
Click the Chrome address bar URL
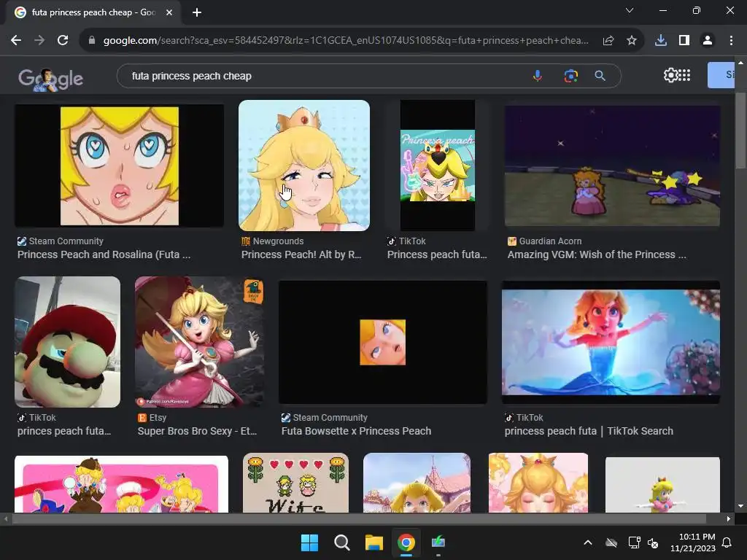click(345, 41)
